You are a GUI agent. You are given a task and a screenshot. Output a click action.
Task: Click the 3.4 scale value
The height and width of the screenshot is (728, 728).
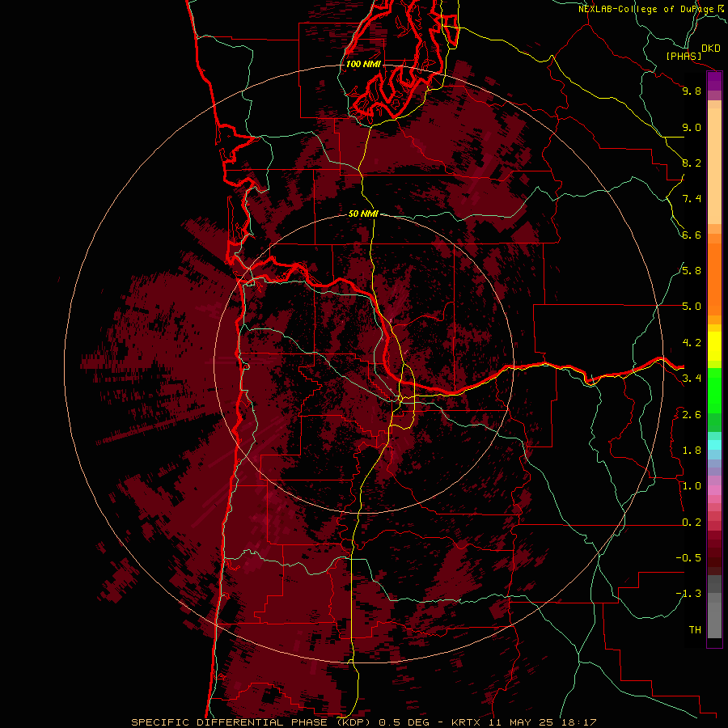tap(692, 379)
